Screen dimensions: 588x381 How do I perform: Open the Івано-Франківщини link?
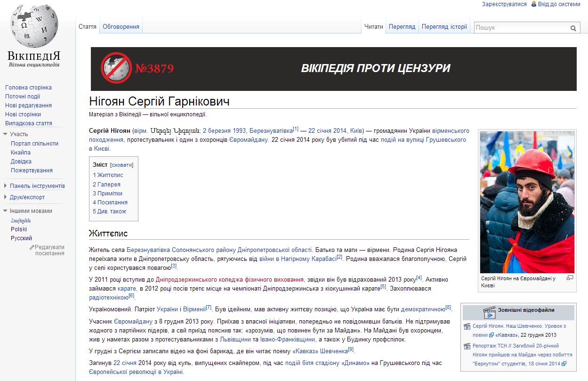click(287, 339)
